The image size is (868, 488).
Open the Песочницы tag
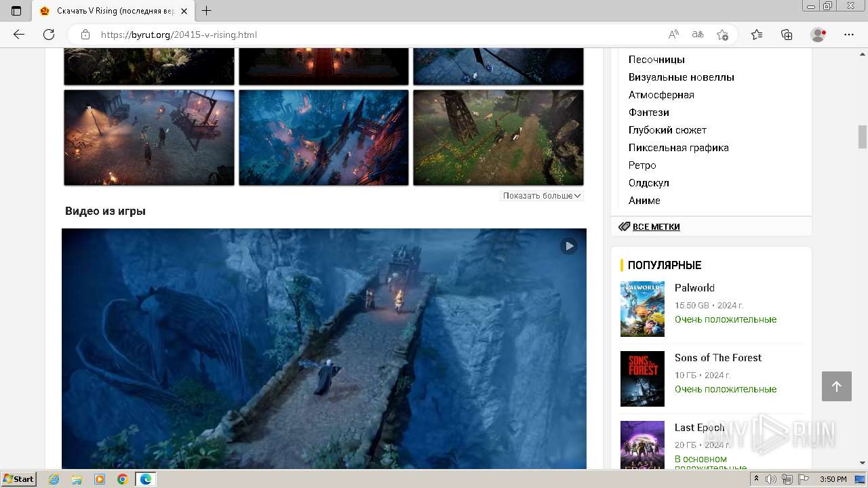[656, 60]
